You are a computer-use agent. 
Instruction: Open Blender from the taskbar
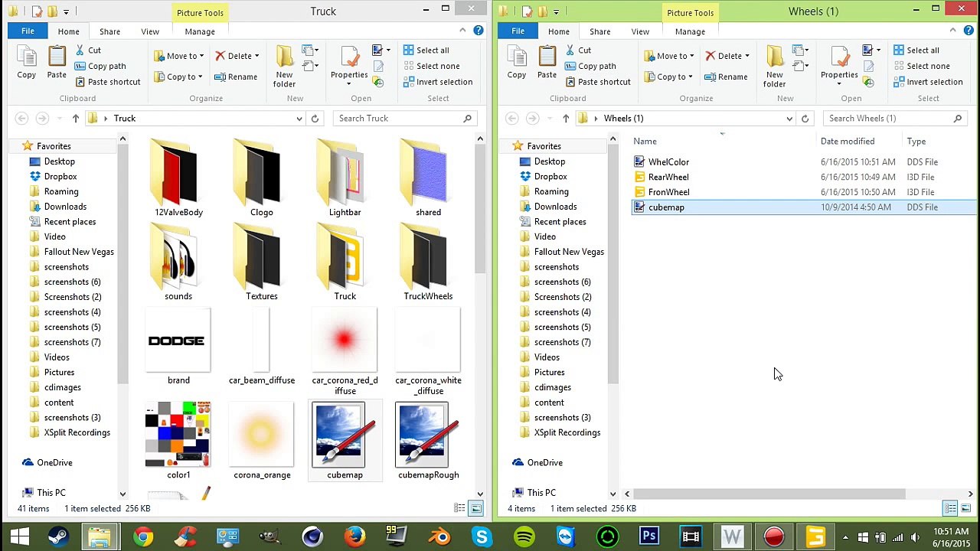coord(439,536)
